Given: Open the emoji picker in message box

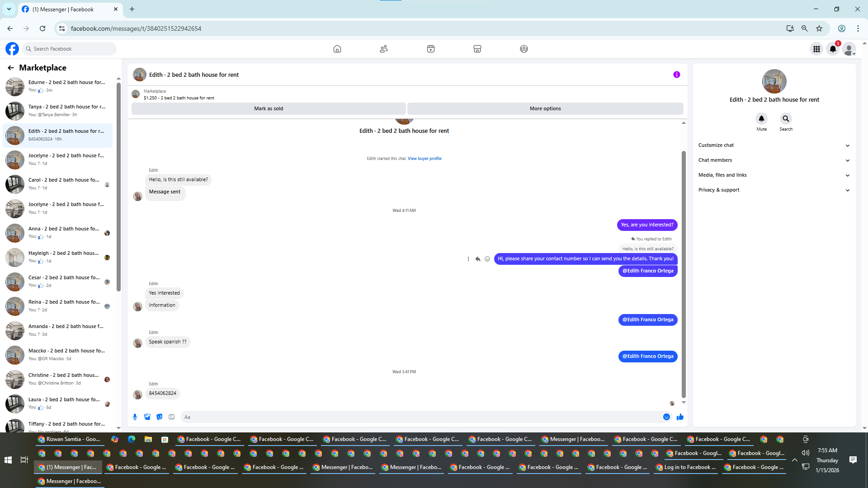Looking at the screenshot, I should (x=666, y=417).
